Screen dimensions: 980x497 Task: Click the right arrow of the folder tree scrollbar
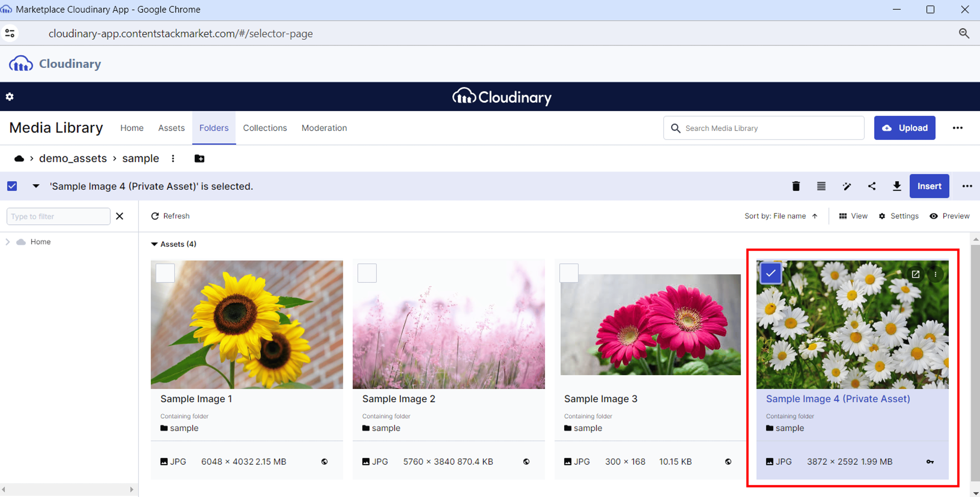click(x=132, y=489)
